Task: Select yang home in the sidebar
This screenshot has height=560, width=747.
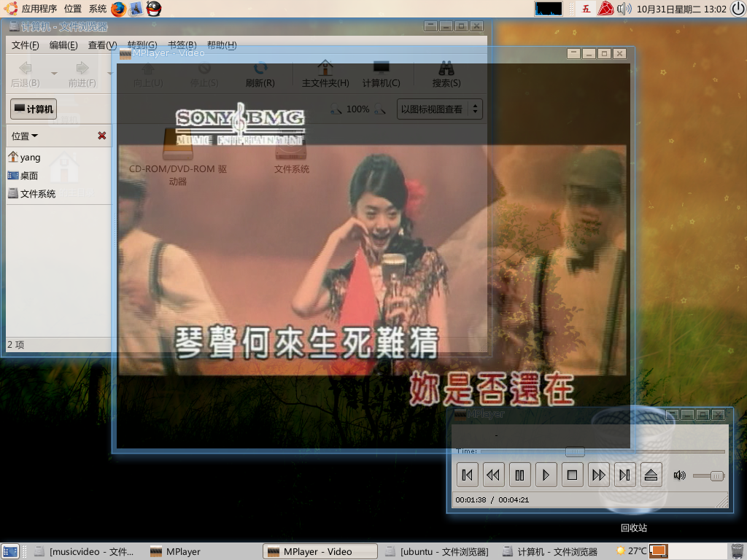Action: click(x=24, y=157)
